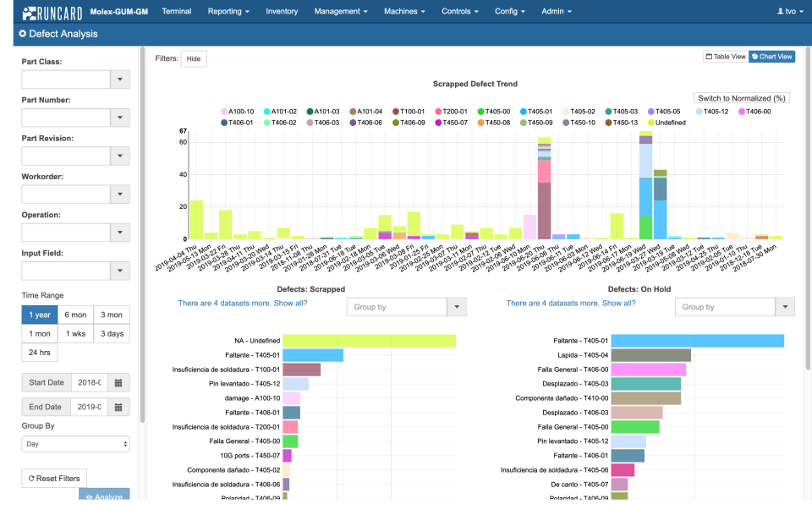Expand the Part Class dropdown

click(120, 79)
